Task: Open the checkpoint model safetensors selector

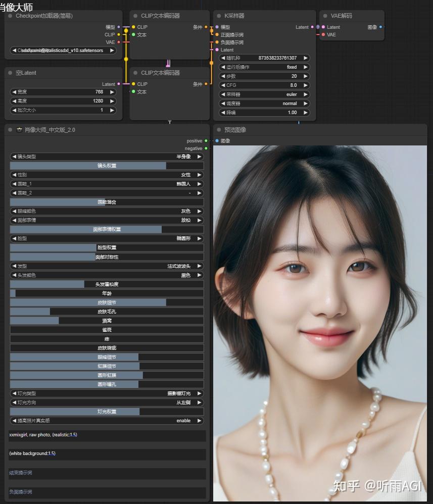Action: (x=63, y=51)
